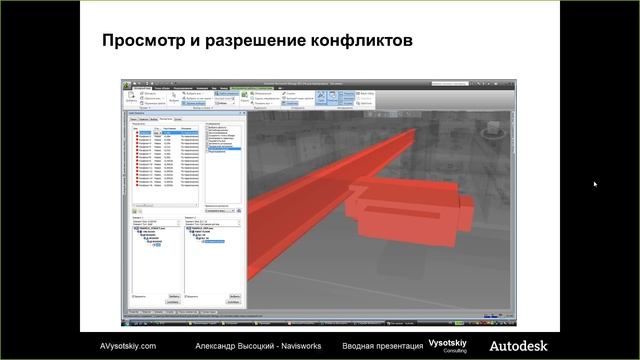This screenshot has width=640, height=360.
Task: Click the large Выбрать cursor tool in ribbon
Action: [x=174, y=97]
